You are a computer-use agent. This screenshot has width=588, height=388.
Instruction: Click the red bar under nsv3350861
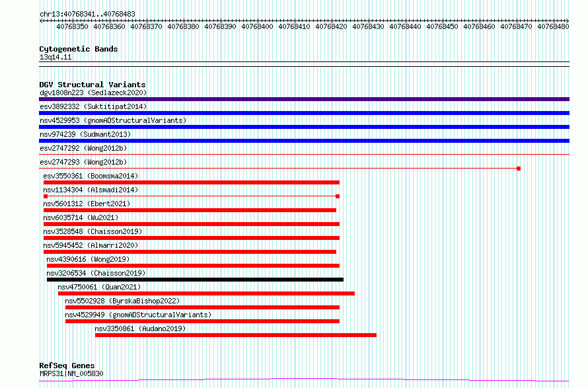[x=236, y=335]
